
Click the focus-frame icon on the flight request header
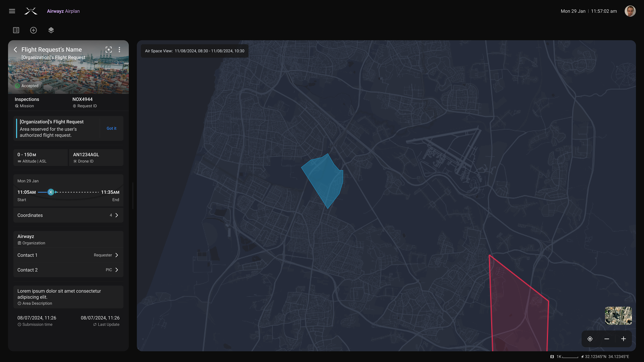(x=109, y=50)
